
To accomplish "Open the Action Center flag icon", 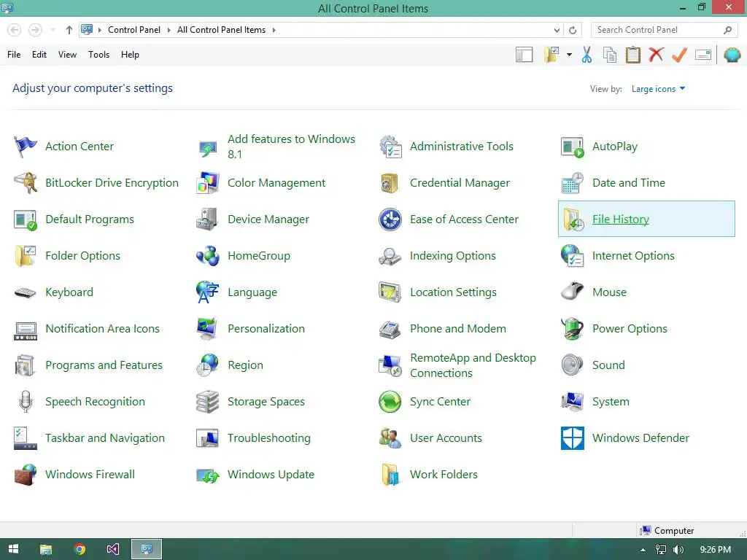I will 26,146.
